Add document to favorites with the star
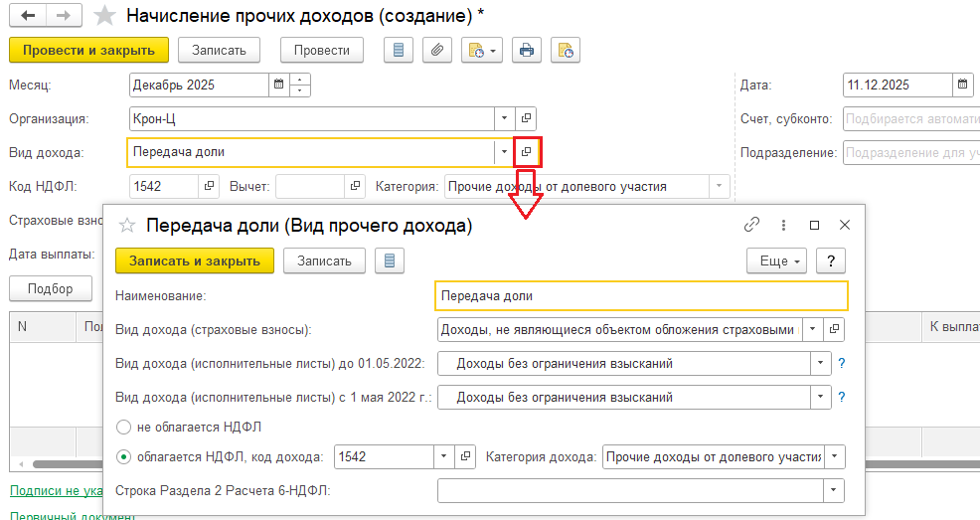This screenshot has width=980, height=520. [x=103, y=16]
